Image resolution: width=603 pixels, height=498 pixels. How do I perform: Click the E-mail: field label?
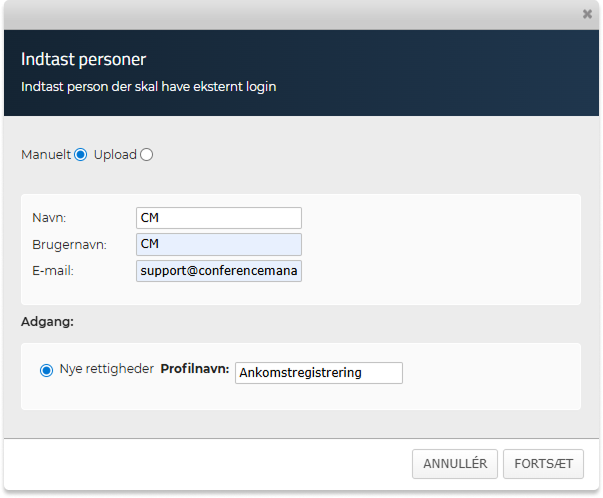pos(53,270)
